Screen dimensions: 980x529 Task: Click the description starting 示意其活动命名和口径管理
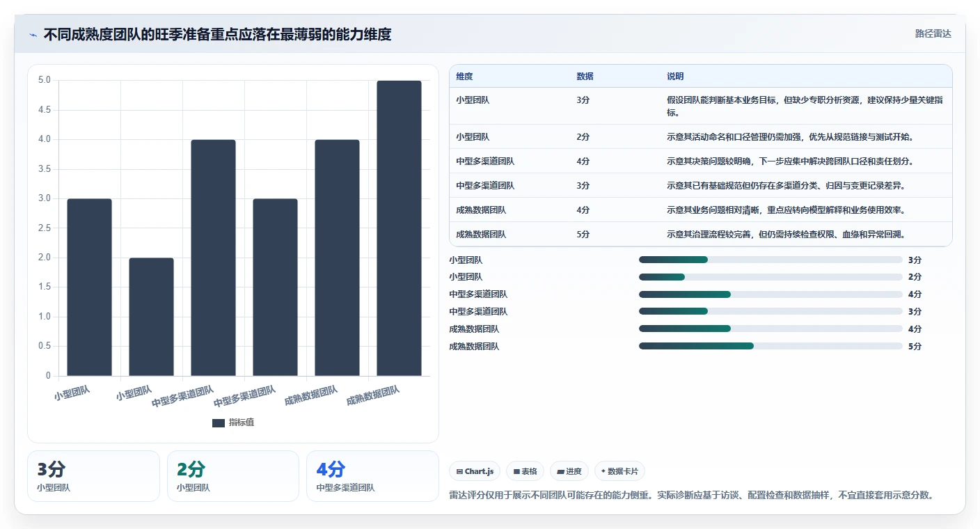tap(790, 137)
